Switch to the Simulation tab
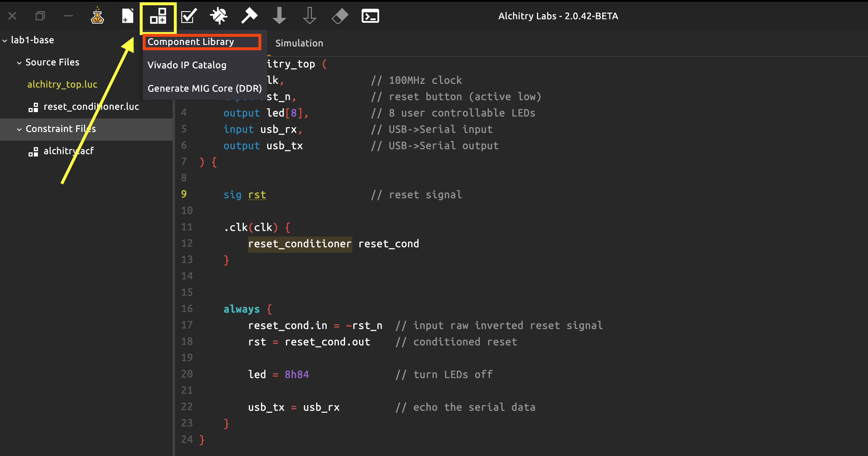 pos(299,43)
